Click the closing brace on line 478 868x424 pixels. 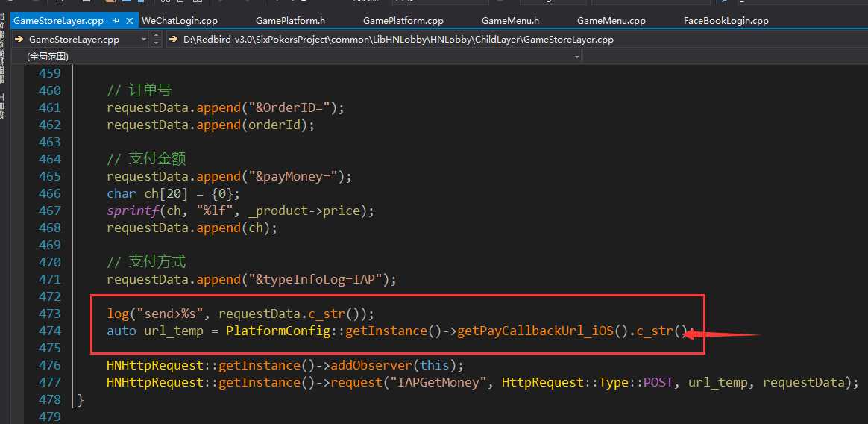[x=81, y=399]
